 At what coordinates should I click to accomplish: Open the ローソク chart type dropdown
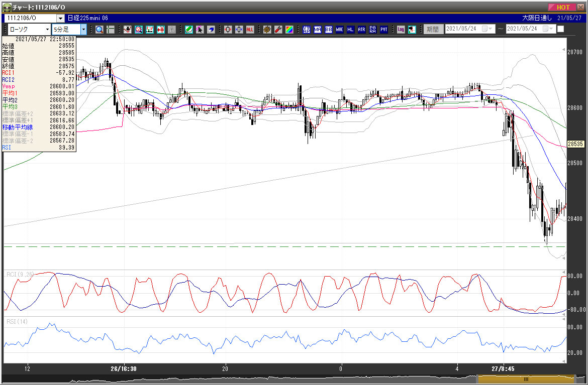coord(47,29)
